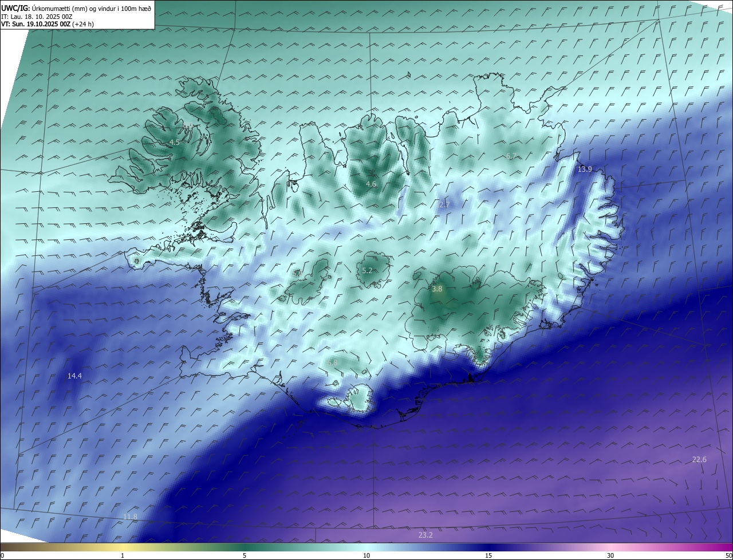Click the 14.4 value over the southwest ocean
Screen dimensions: 733x560
[74, 376]
